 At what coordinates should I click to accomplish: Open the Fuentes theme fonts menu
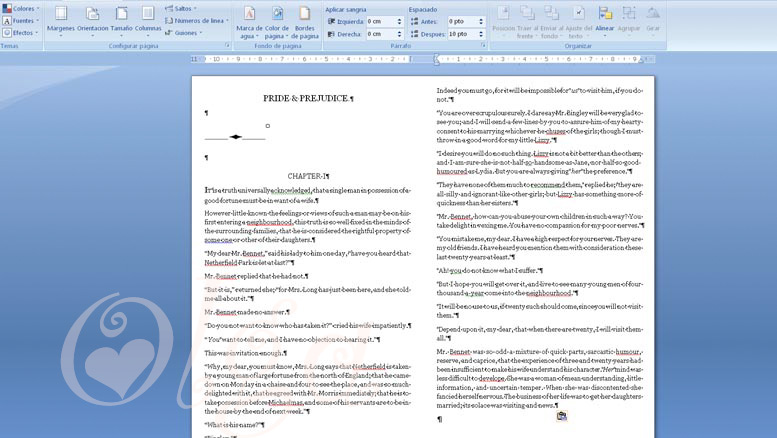click(21, 21)
